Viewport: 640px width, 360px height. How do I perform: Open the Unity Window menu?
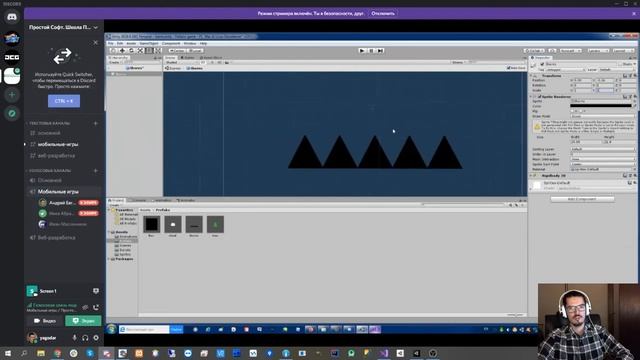point(190,43)
